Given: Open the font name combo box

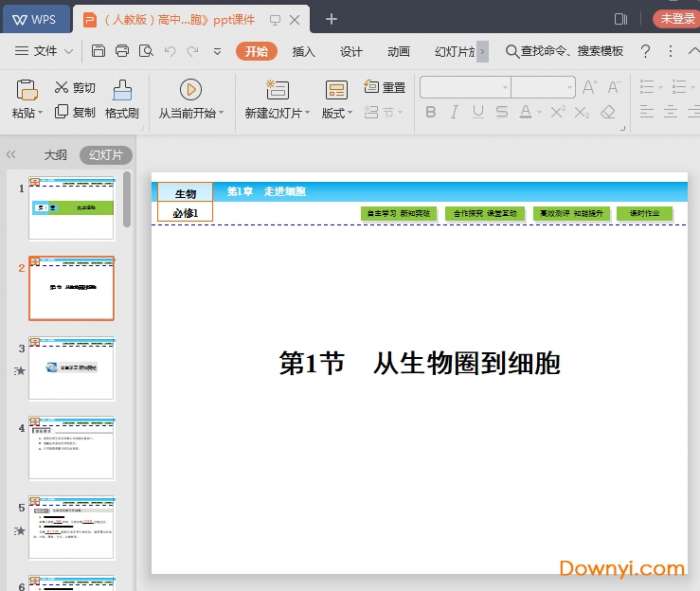Looking at the screenshot, I should coord(465,88).
